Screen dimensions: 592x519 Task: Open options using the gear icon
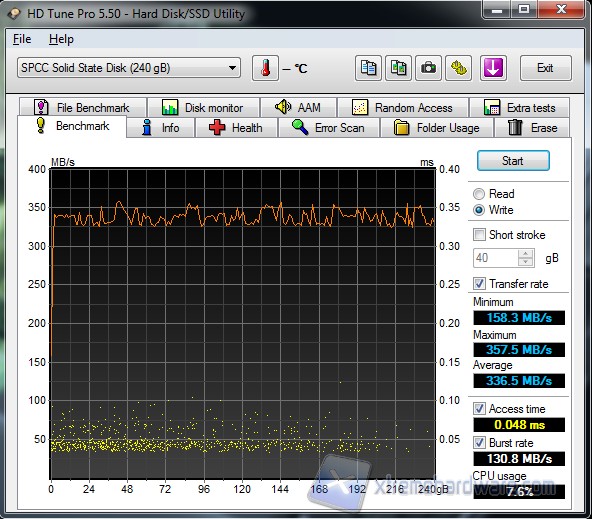click(x=458, y=68)
